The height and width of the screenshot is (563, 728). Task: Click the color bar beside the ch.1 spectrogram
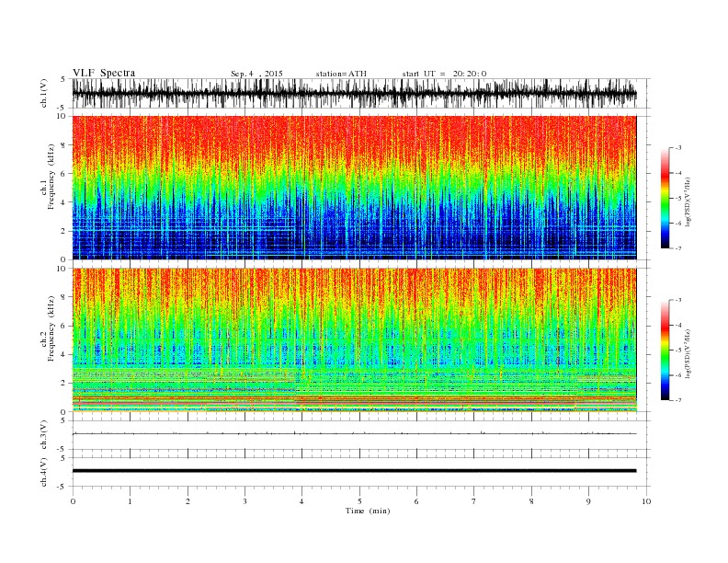click(665, 199)
